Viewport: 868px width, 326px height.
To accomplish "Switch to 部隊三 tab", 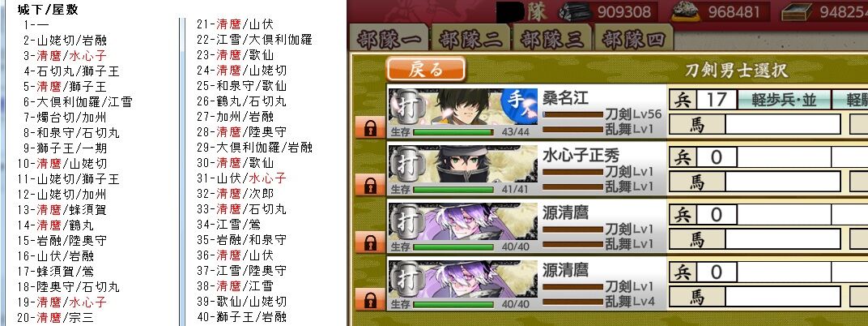I will 552,39.
